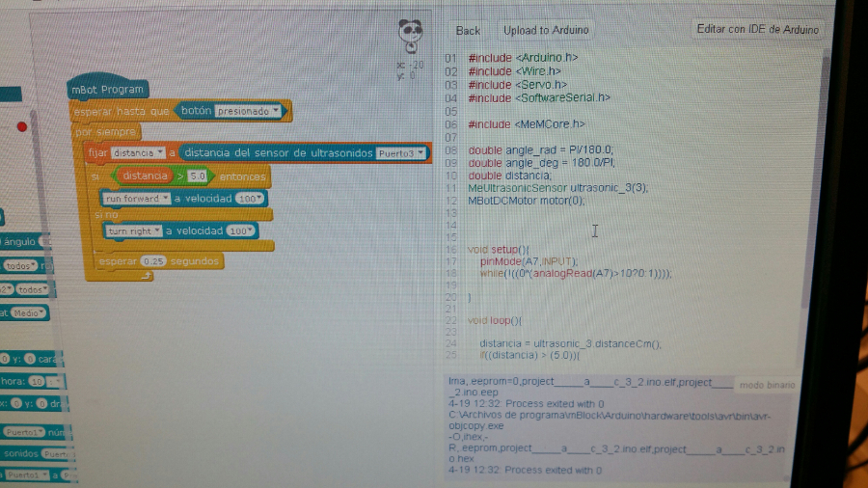The height and width of the screenshot is (488, 868).
Task: Click the last 'Process exited with 0' console line
Action: pos(525,471)
